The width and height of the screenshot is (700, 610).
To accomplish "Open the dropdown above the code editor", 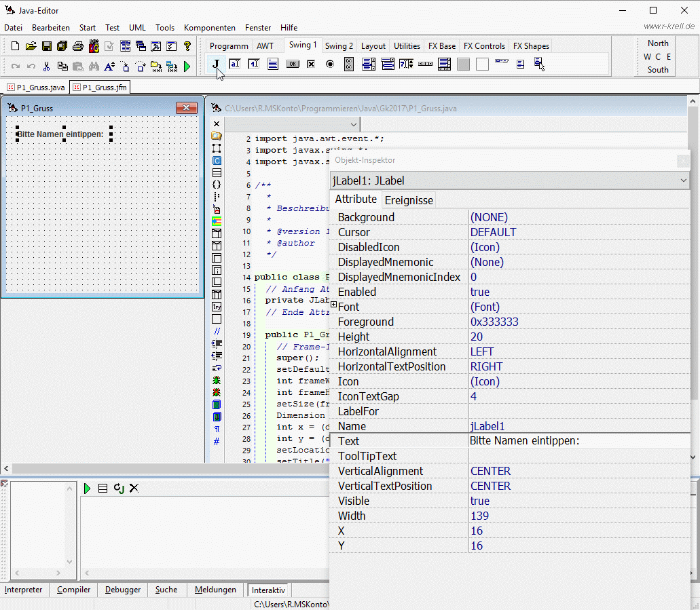I will coord(354,125).
